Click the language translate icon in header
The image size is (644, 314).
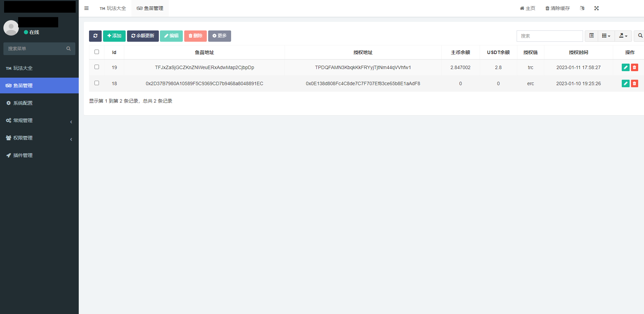point(582,8)
